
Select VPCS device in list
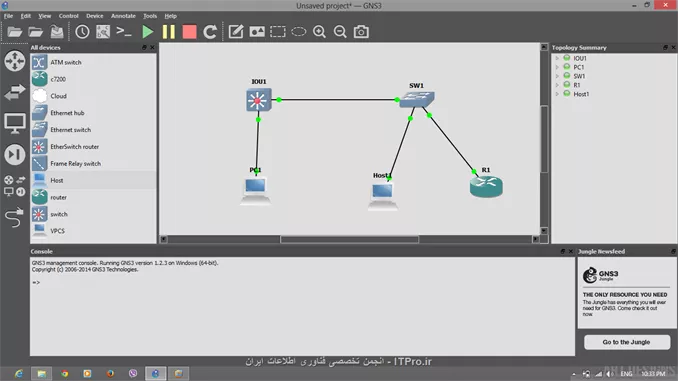pyautogui.click(x=93, y=231)
